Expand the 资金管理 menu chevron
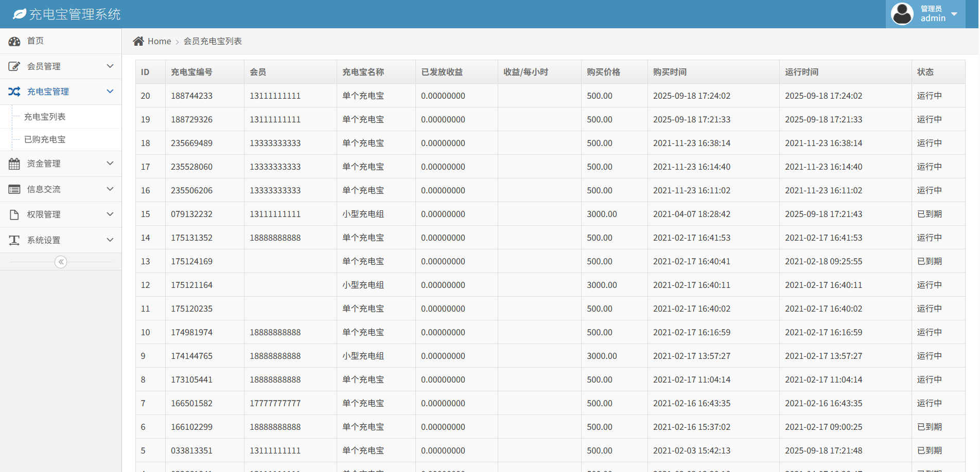The width and height of the screenshot is (980, 472). point(110,164)
